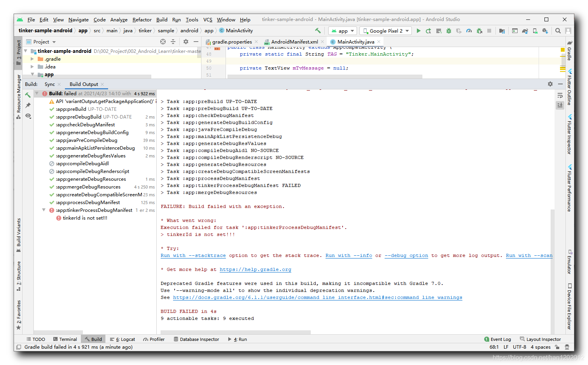
Task: Open the AVD Manager icon
Action: point(535,31)
